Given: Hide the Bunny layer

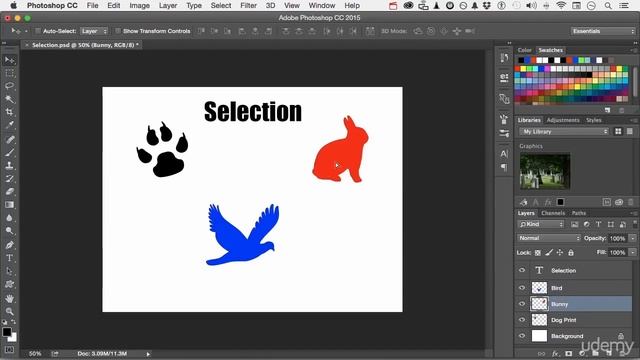Looking at the screenshot, I should 522,304.
